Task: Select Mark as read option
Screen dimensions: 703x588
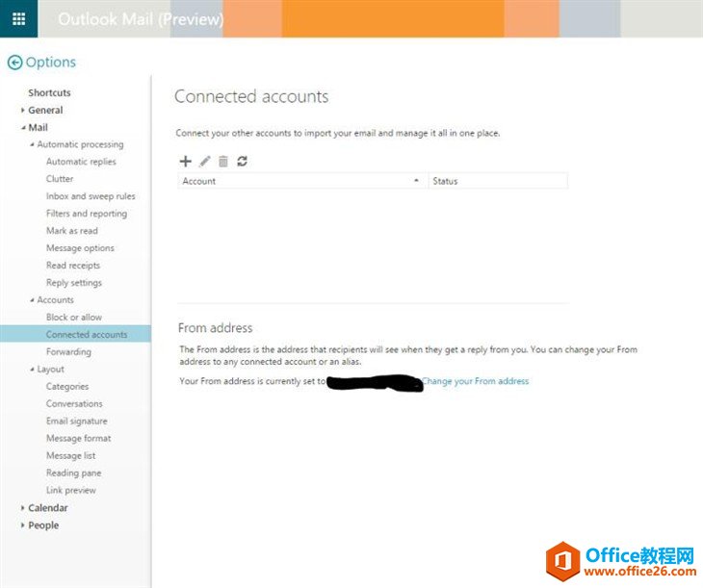Action: [x=71, y=231]
